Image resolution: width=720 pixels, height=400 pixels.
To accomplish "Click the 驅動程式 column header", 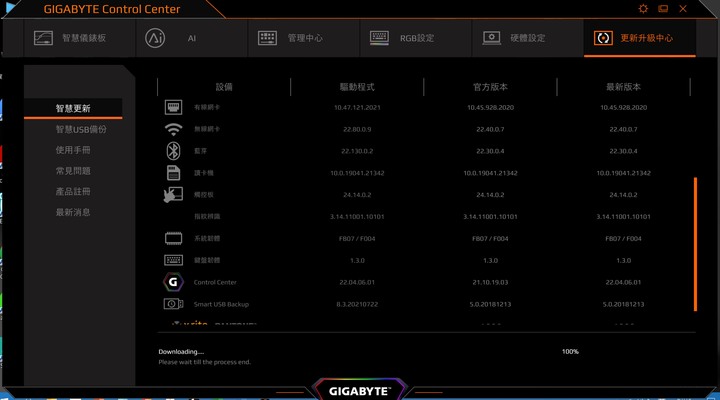I will pyautogui.click(x=357, y=87).
